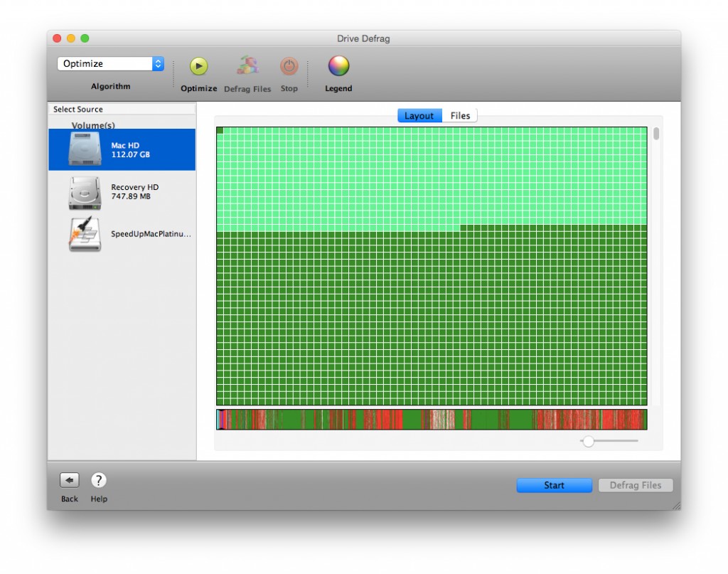Open Help question mark icon
This screenshot has height=574, width=728.
[x=98, y=480]
